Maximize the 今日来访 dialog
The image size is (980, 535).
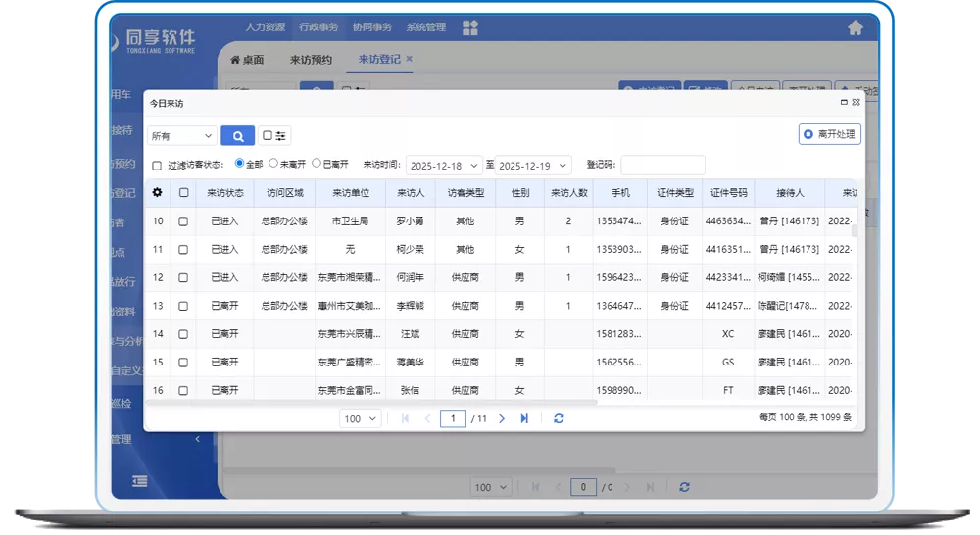(x=844, y=102)
